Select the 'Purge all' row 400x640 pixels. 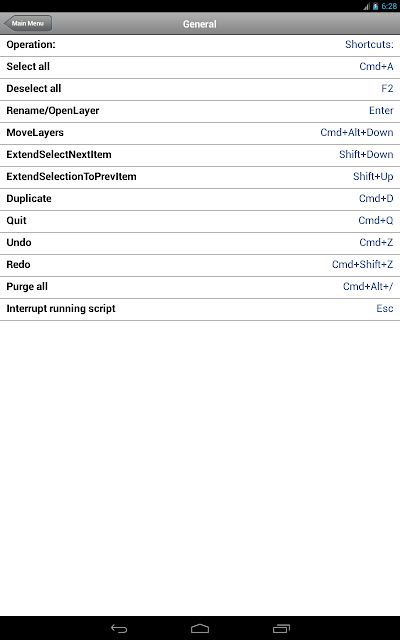[200, 287]
